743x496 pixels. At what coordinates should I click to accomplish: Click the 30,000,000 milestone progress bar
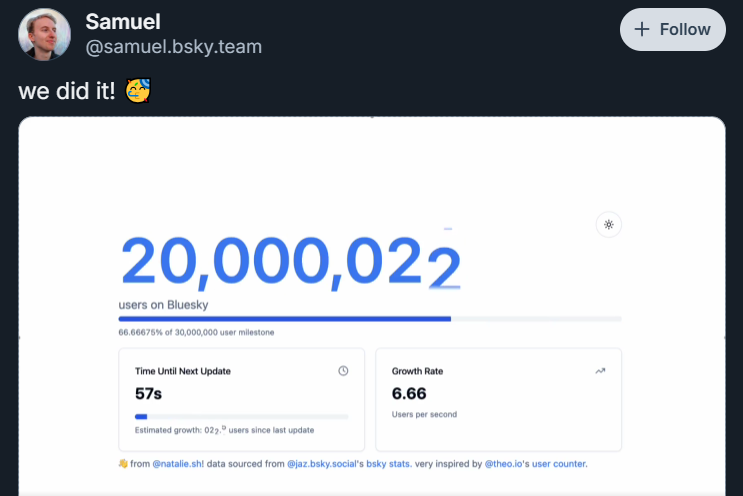click(x=370, y=319)
